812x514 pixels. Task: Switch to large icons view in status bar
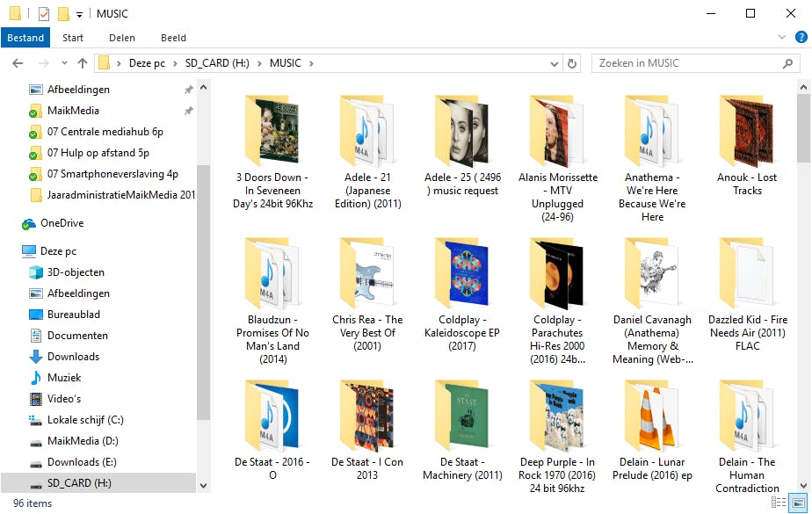pos(799,503)
